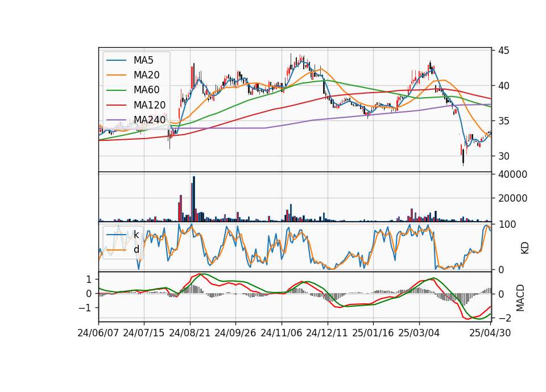The image size is (546, 392).
Task: Click the MA60 legend label
Action: pos(146,90)
